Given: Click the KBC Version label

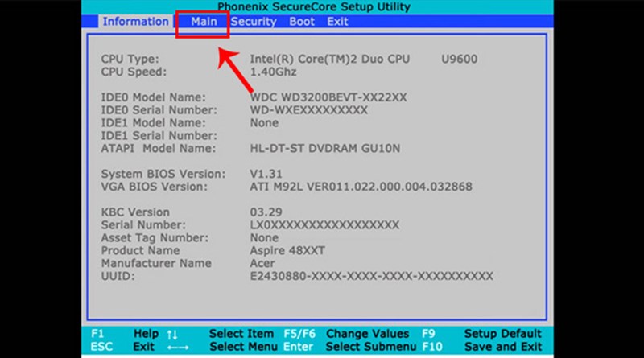Looking at the screenshot, I should click(x=135, y=212).
